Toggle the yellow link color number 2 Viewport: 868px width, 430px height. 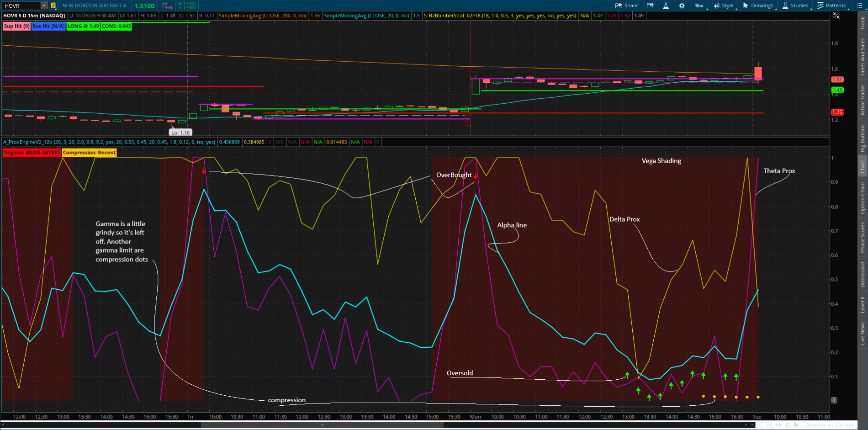click(x=53, y=5)
